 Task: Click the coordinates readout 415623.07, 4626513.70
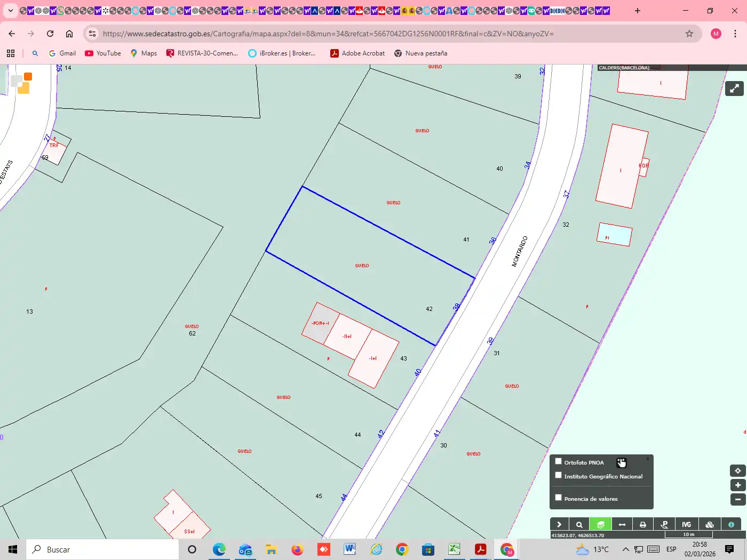tap(578, 535)
